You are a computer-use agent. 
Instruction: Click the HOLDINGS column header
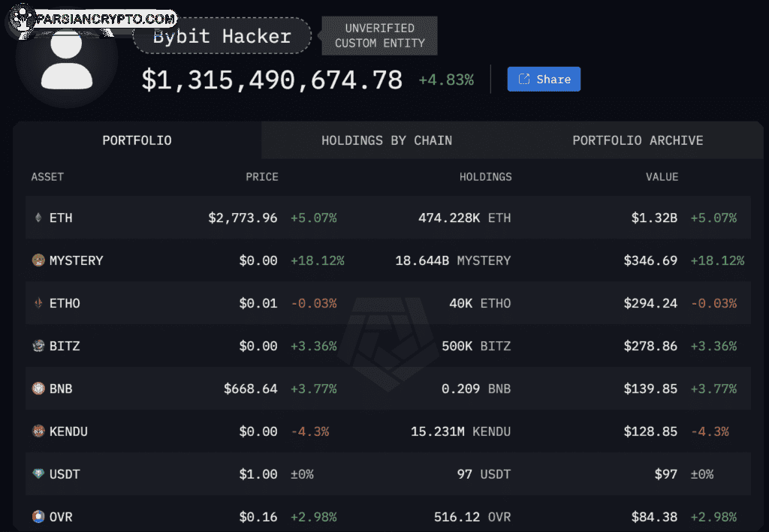coord(486,177)
